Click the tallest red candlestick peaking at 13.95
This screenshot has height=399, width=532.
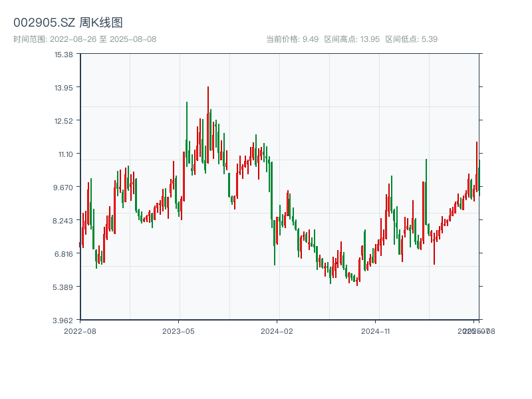[x=208, y=125]
